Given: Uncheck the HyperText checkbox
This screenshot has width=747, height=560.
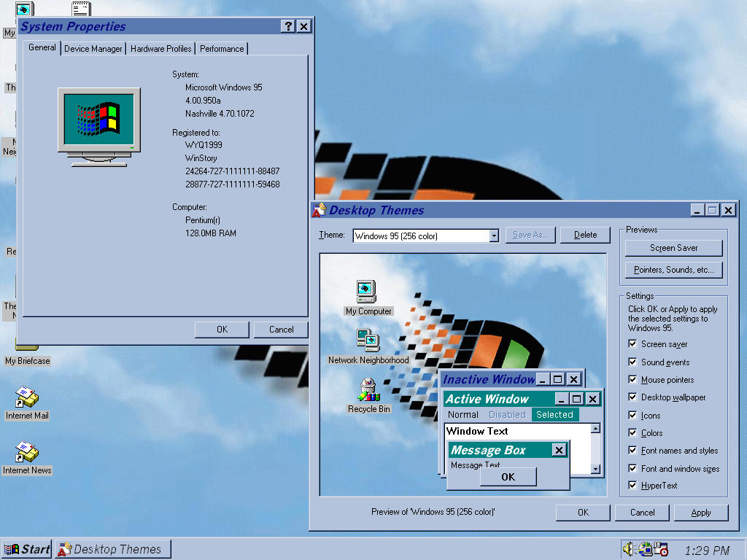Looking at the screenshot, I should point(632,485).
